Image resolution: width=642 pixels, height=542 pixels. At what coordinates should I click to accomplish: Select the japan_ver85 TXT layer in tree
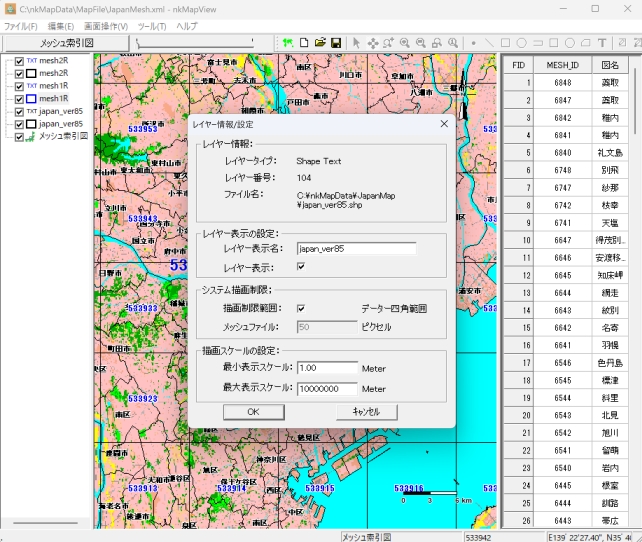click(x=60, y=111)
